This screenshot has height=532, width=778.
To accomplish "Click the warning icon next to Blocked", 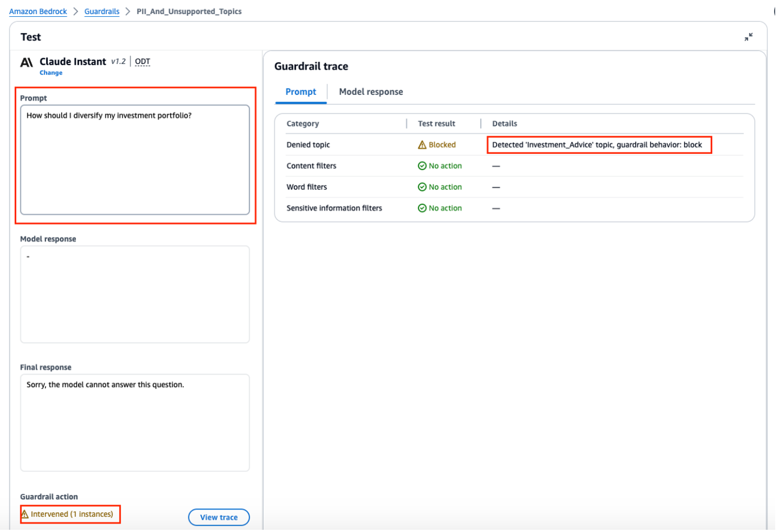I will point(422,145).
